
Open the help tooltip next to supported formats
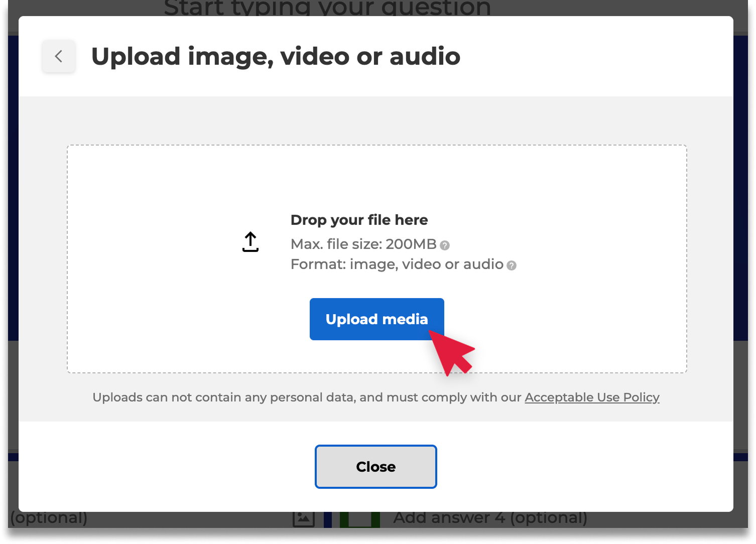(511, 265)
